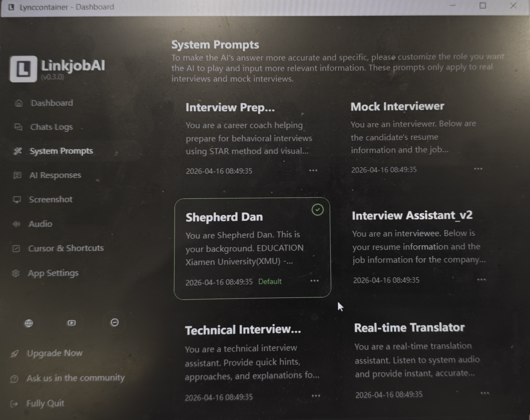Click the circled minus icon in sidebar

[115, 322]
